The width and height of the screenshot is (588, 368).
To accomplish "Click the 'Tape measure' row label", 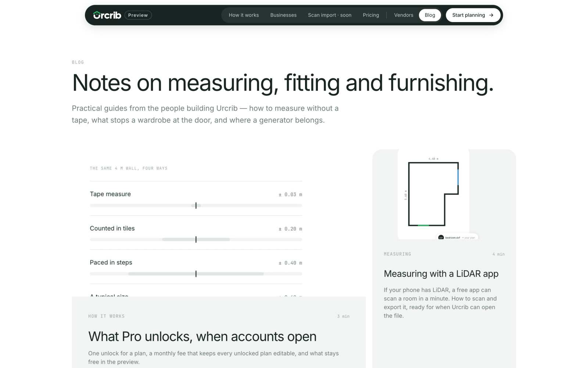I will click(110, 194).
